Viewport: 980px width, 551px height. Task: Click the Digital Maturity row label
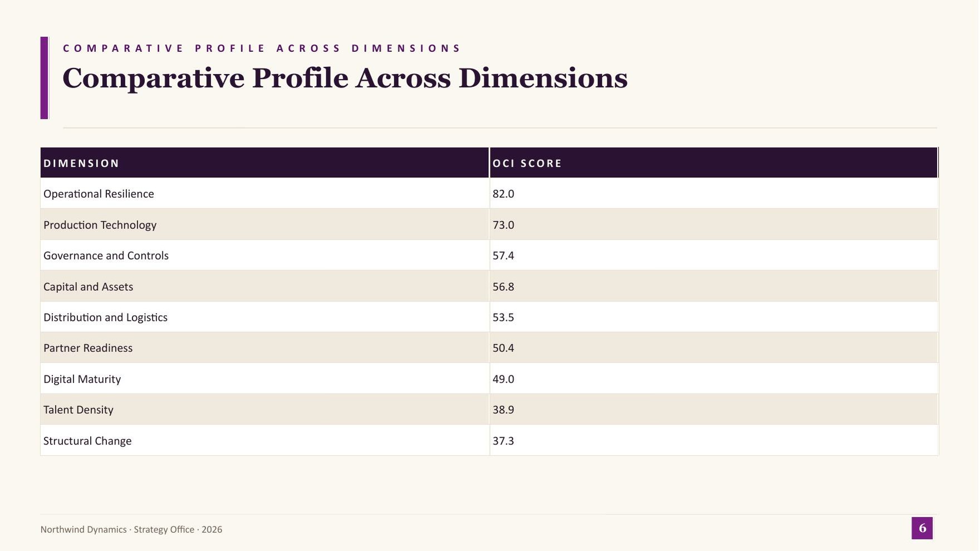pos(82,379)
